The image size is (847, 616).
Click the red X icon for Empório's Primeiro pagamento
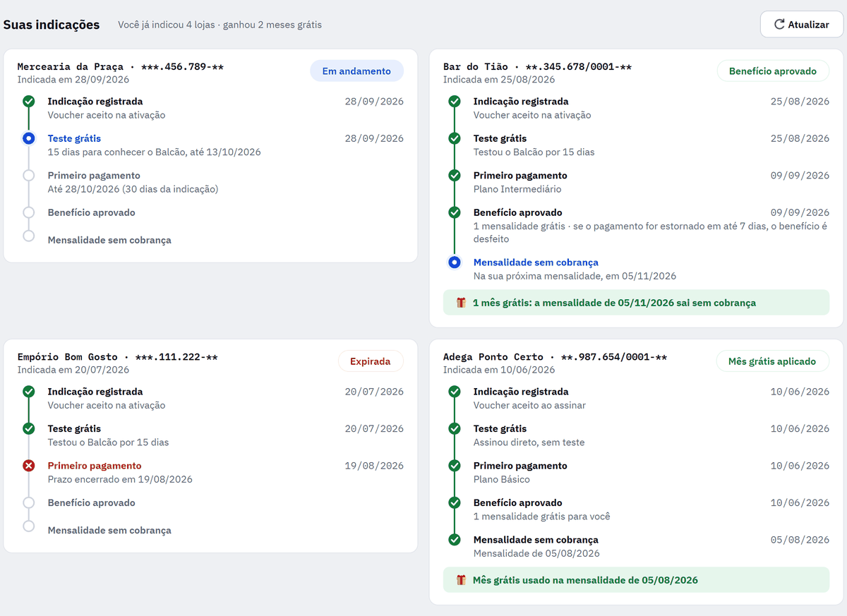[28, 466]
